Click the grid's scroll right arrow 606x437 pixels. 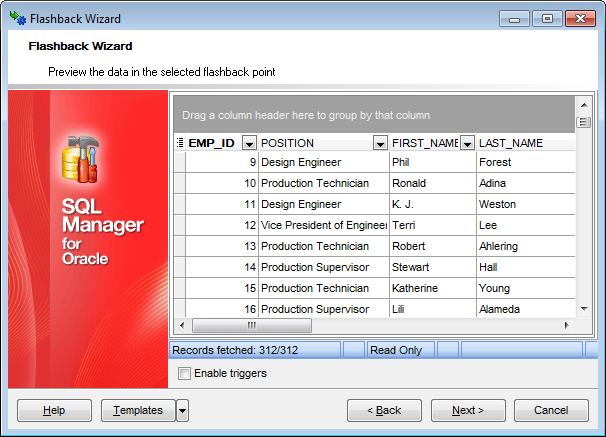pos(567,325)
